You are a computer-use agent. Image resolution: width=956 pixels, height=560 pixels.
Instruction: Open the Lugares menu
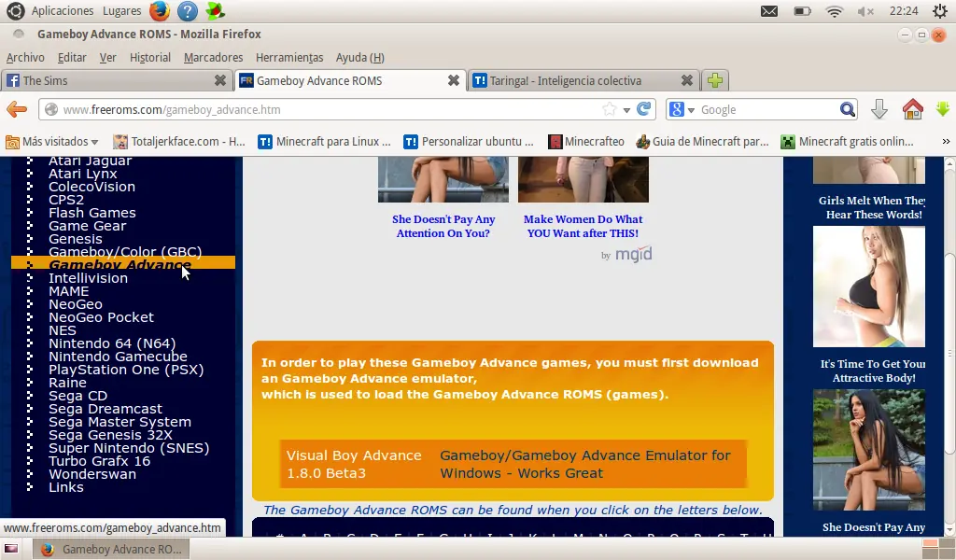point(122,11)
